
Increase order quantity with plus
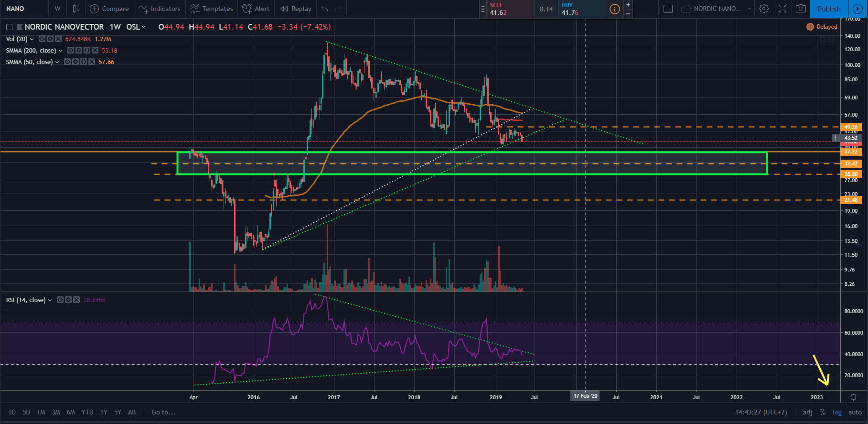click(628, 4)
